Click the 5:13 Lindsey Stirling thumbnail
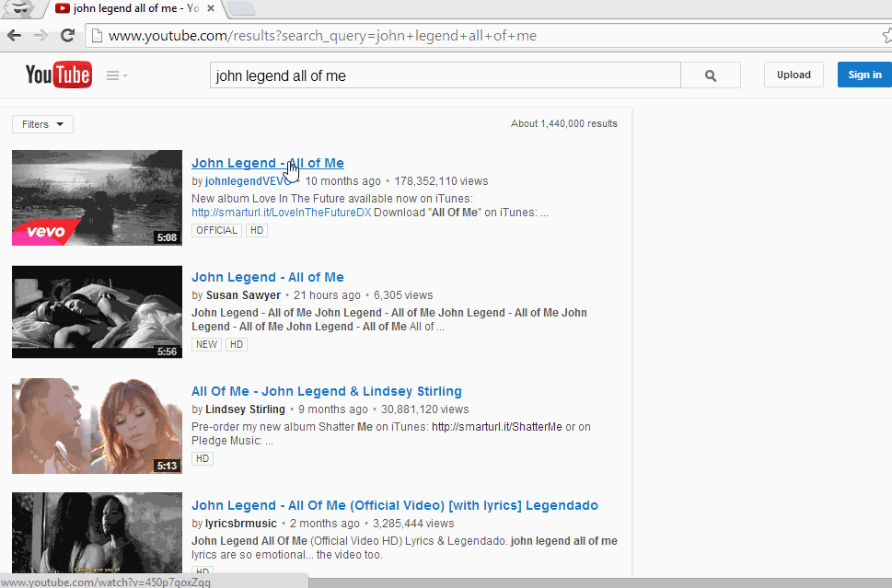Viewport: 892px width, 588px height. (x=97, y=426)
